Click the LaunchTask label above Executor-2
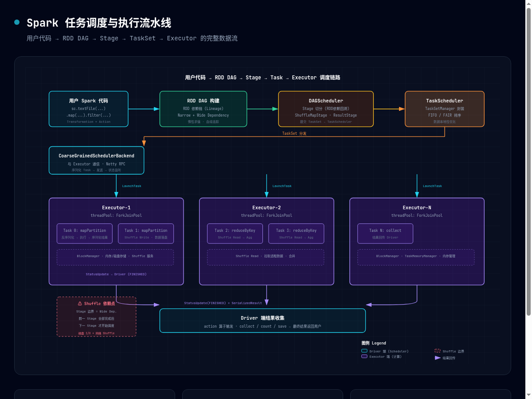 pos(282,186)
